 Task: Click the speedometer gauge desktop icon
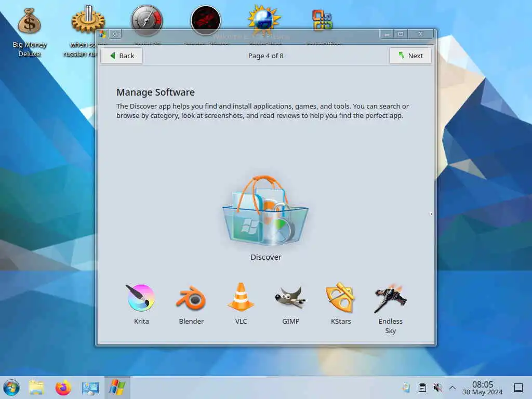[x=147, y=20]
